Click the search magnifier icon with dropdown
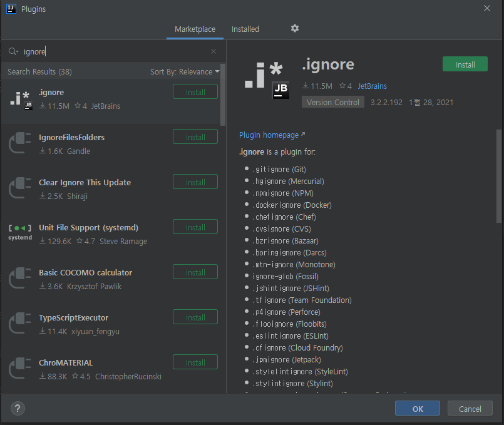 [13, 51]
